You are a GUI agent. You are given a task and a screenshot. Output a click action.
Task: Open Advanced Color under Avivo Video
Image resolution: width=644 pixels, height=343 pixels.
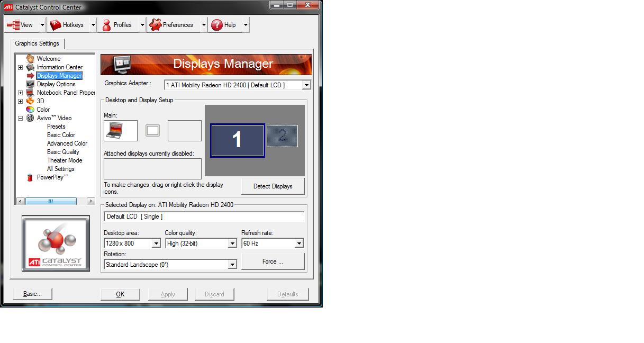coord(67,143)
